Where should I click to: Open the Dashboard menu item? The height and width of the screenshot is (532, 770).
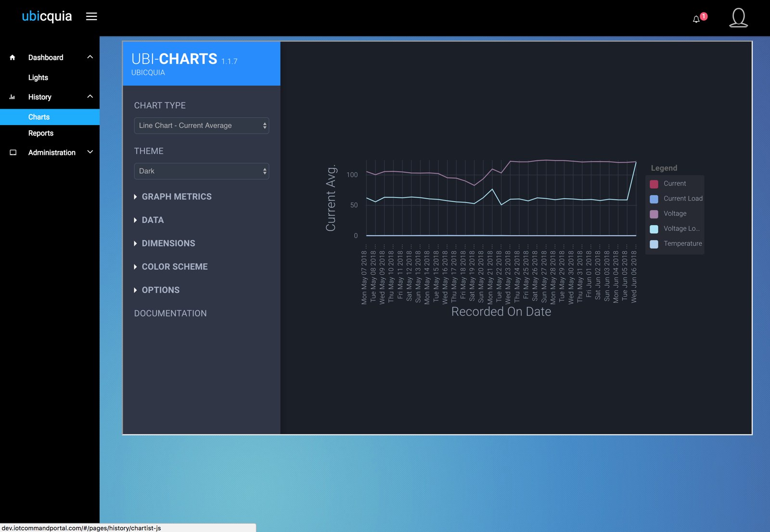click(46, 58)
